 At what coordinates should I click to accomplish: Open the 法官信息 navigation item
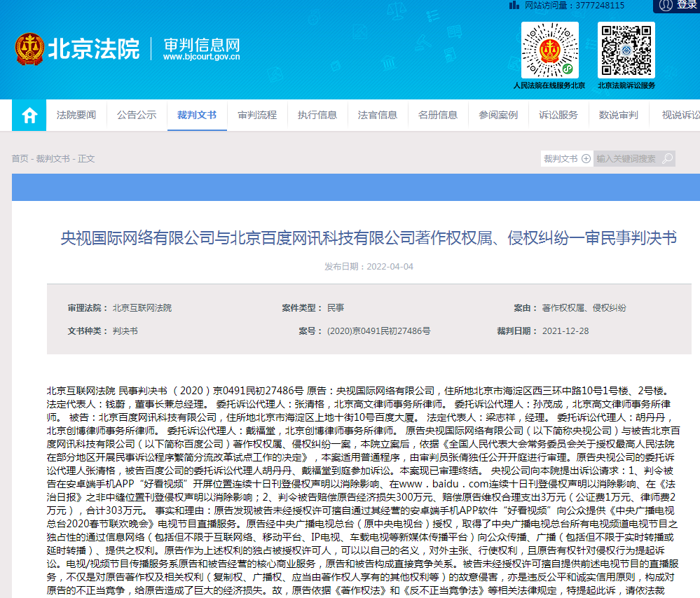coord(378,116)
